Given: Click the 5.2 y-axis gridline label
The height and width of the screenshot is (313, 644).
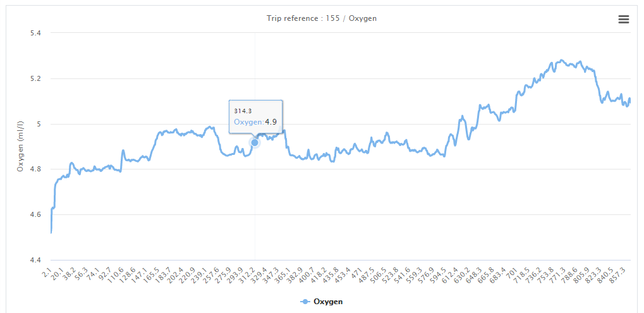Looking at the screenshot, I should point(36,78).
